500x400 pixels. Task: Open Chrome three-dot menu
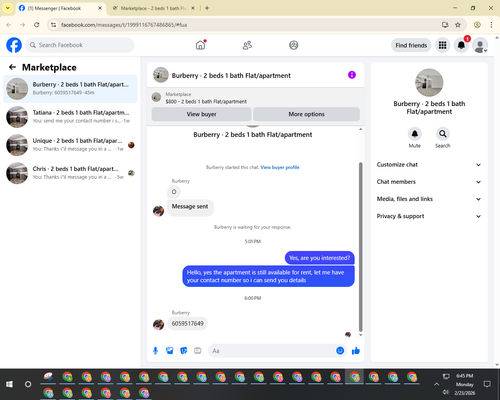(491, 25)
